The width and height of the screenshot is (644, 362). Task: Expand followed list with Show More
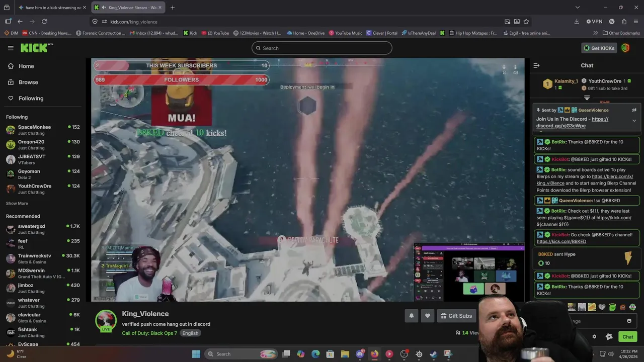point(17,204)
